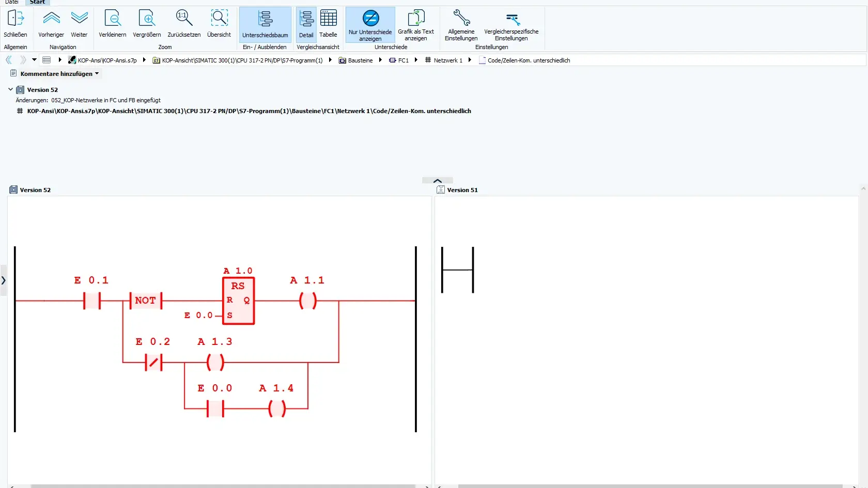Click the E 0.2 normally closed contact
This screenshot has width=868, height=488.
point(153,362)
